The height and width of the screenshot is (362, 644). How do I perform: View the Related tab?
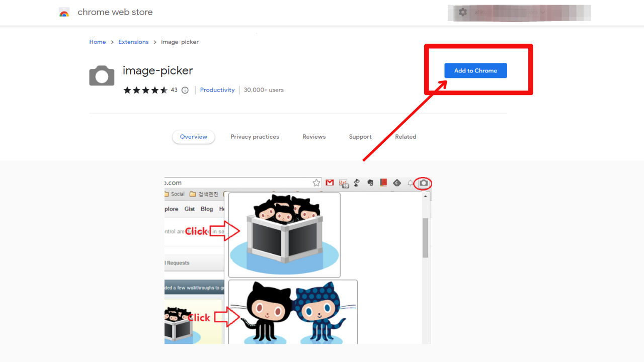[406, 137]
